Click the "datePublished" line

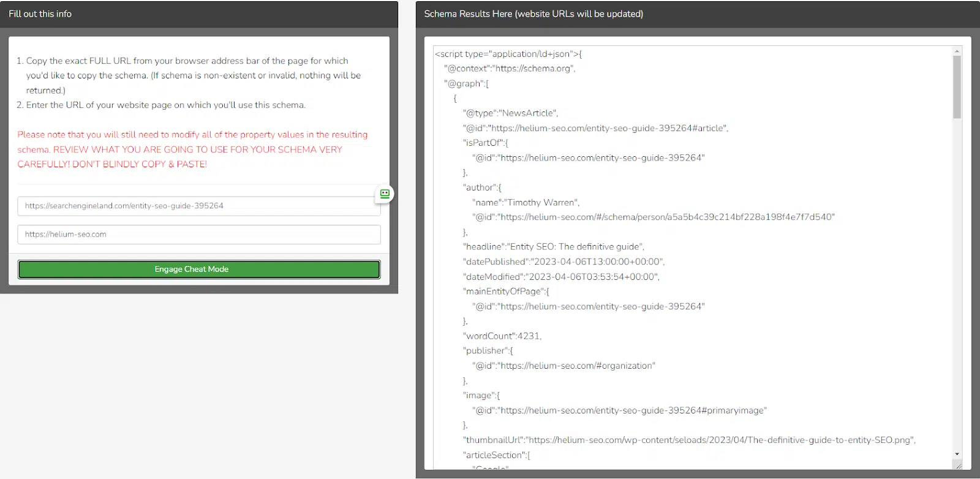[x=563, y=262]
